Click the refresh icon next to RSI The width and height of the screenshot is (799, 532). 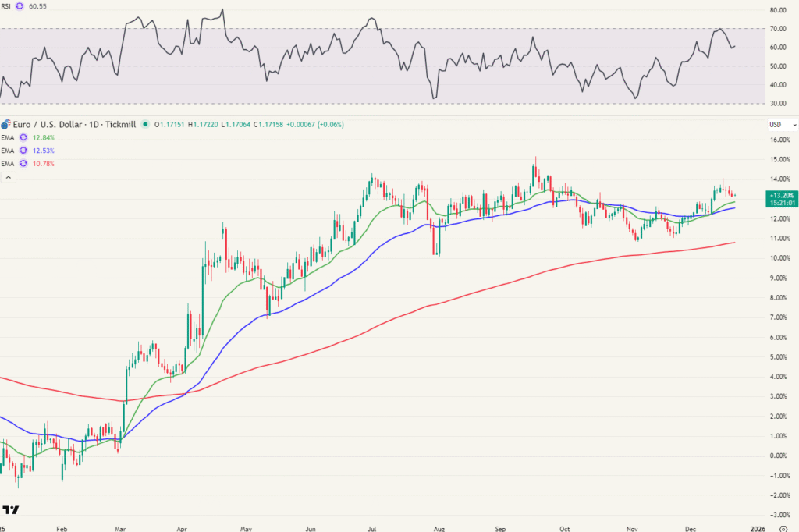(x=20, y=6)
